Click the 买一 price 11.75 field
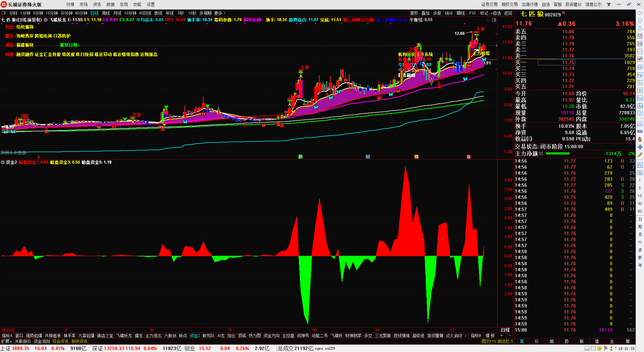 [x=556, y=62]
